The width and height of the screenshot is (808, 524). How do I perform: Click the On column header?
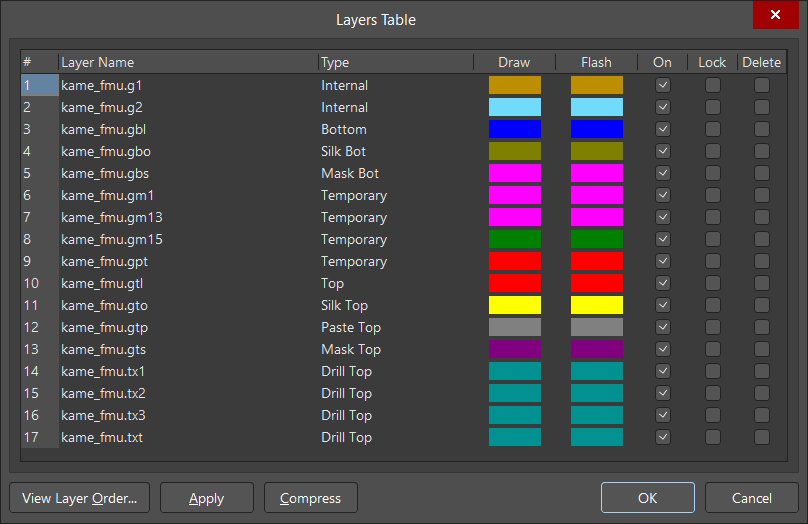662,62
